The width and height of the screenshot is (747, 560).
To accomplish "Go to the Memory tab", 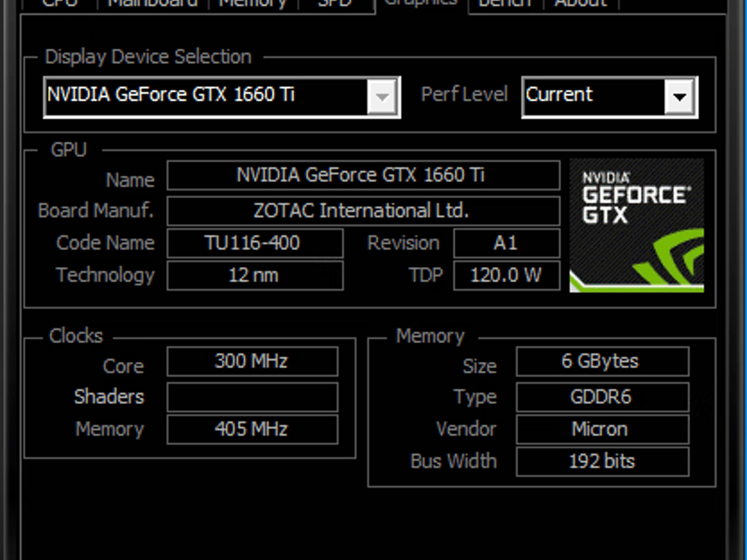I will tap(253, 4).
